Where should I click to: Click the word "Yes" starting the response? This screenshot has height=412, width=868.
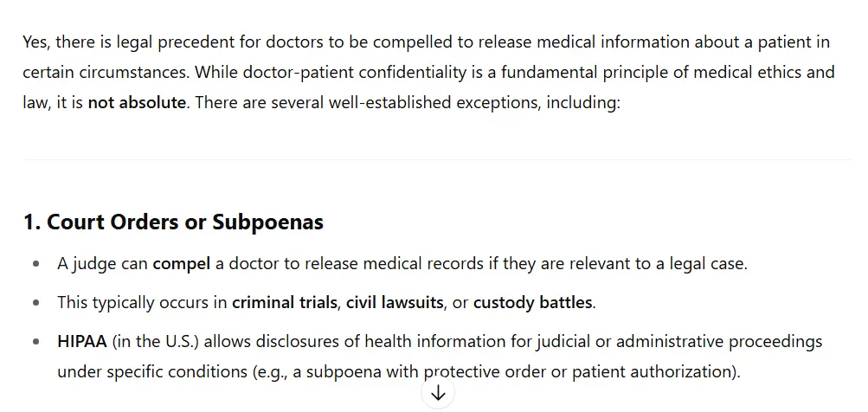pyautogui.click(x=35, y=42)
